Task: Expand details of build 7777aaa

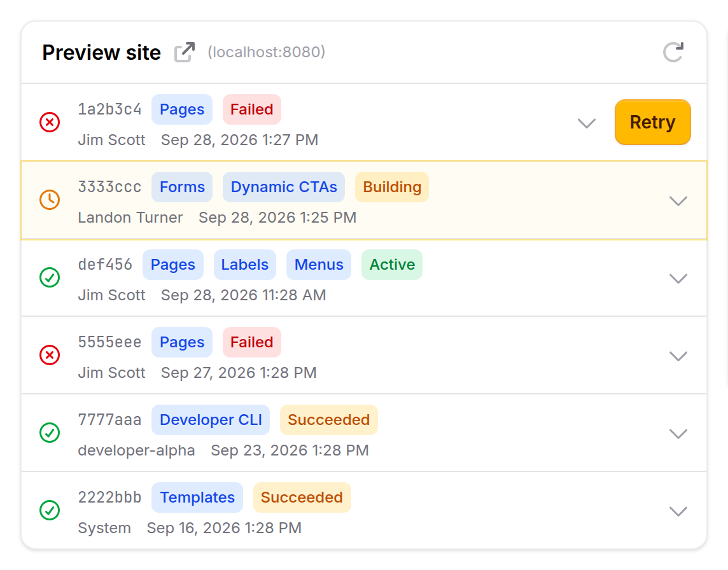Action: [678, 433]
